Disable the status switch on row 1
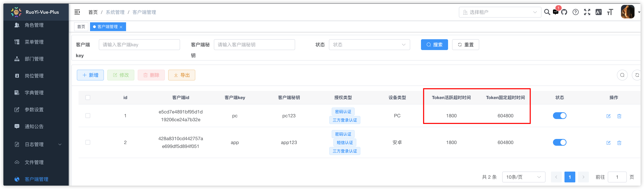 point(560,116)
